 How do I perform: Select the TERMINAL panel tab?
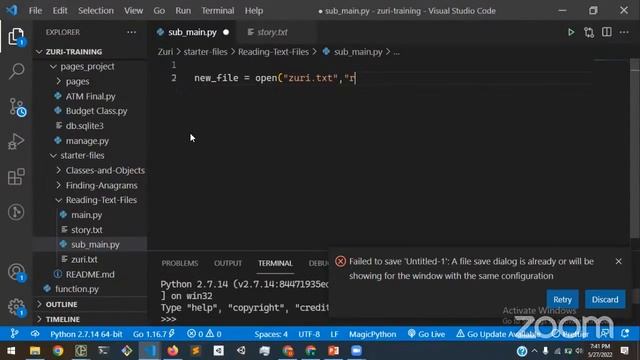275,263
